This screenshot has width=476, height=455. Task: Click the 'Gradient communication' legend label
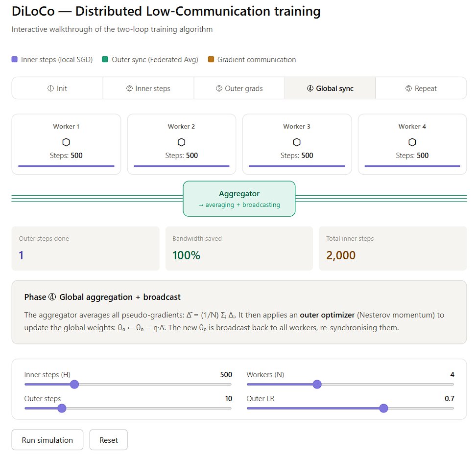click(x=257, y=60)
